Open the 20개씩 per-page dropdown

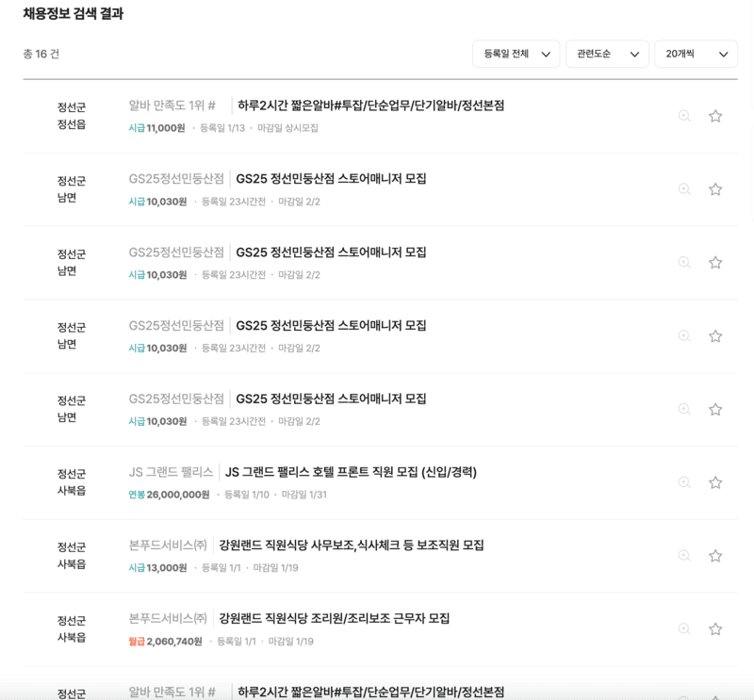(696, 54)
